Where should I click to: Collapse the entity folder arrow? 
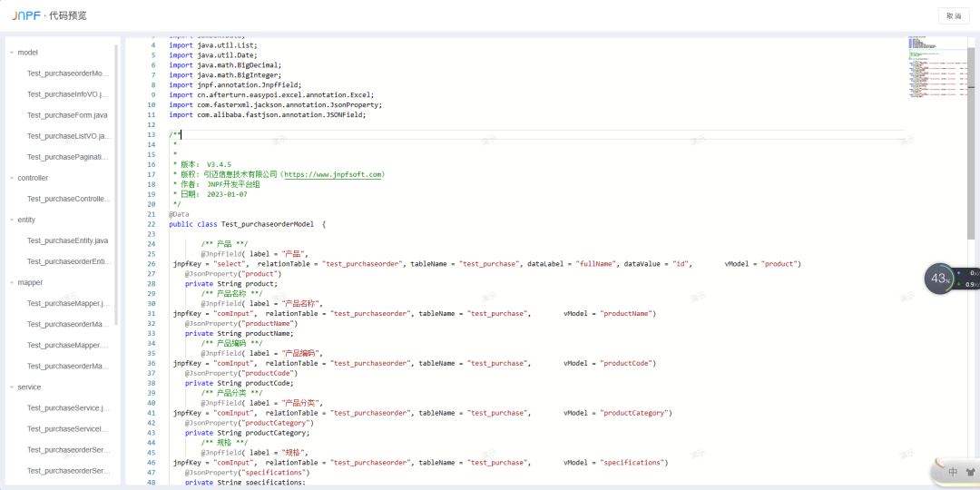pos(12,220)
